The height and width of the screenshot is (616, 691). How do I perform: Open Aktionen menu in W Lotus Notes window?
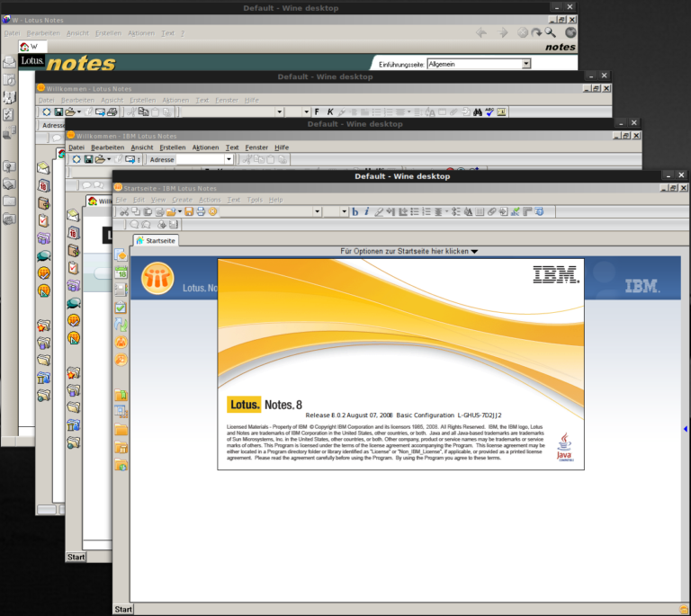[141, 33]
